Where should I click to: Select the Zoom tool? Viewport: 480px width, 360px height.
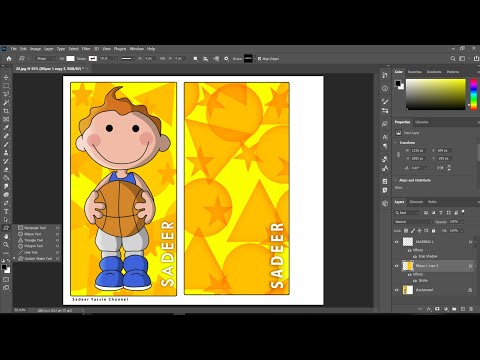(x=6, y=245)
